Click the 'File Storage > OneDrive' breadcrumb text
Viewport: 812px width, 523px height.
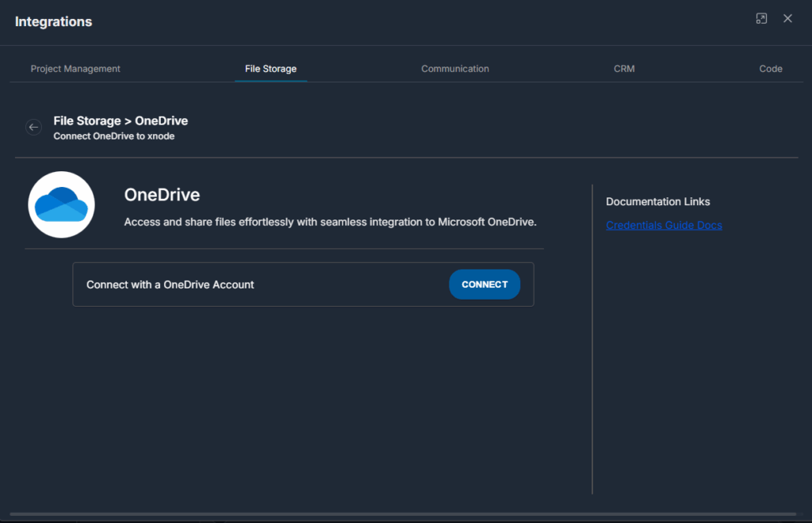tap(121, 120)
